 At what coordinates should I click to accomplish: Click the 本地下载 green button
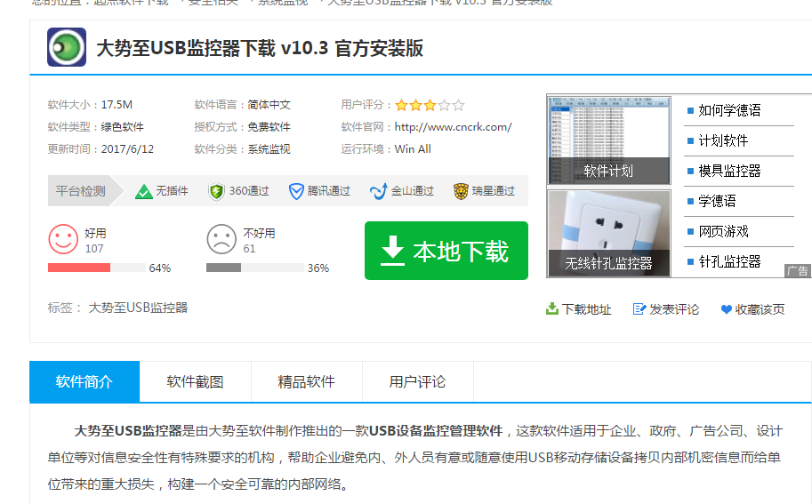pos(446,251)
